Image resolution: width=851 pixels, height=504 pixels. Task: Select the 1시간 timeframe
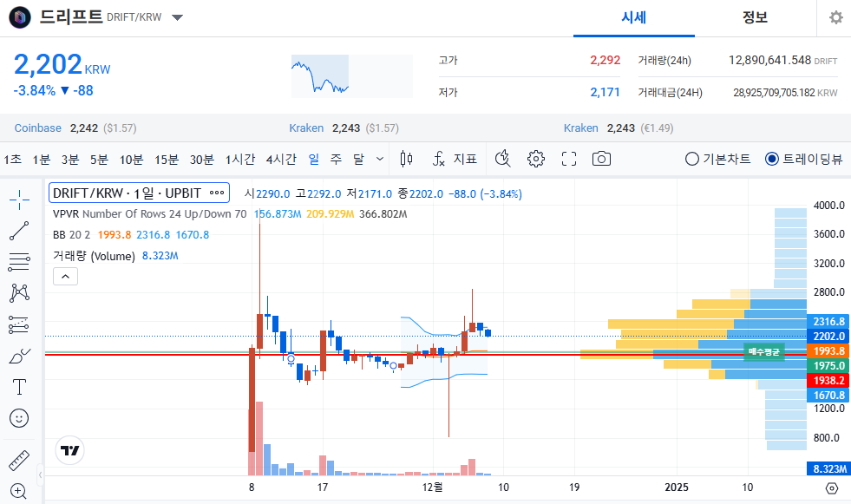pyautogui.click(x=240, y=159)
